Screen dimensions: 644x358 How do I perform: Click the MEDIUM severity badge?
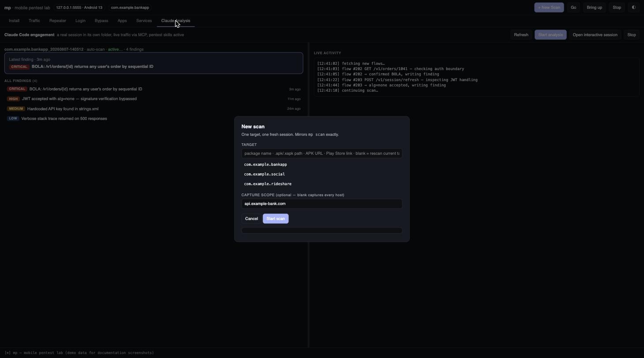(16, 109)
